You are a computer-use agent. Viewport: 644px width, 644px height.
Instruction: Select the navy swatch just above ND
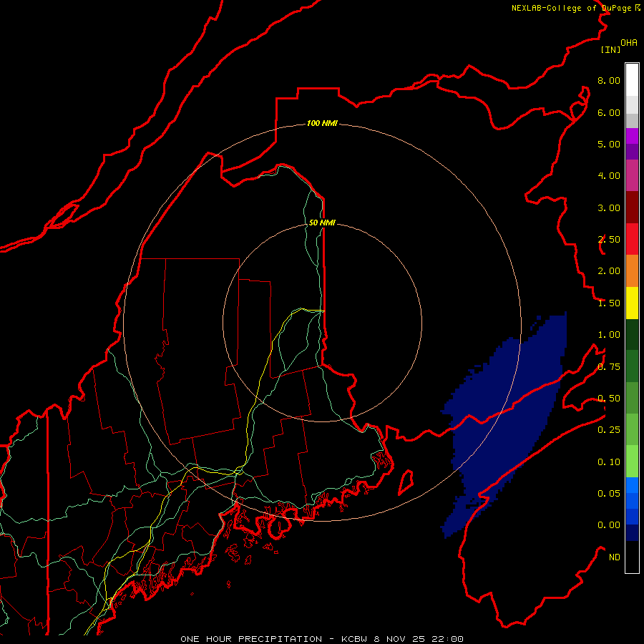[632, 532]
